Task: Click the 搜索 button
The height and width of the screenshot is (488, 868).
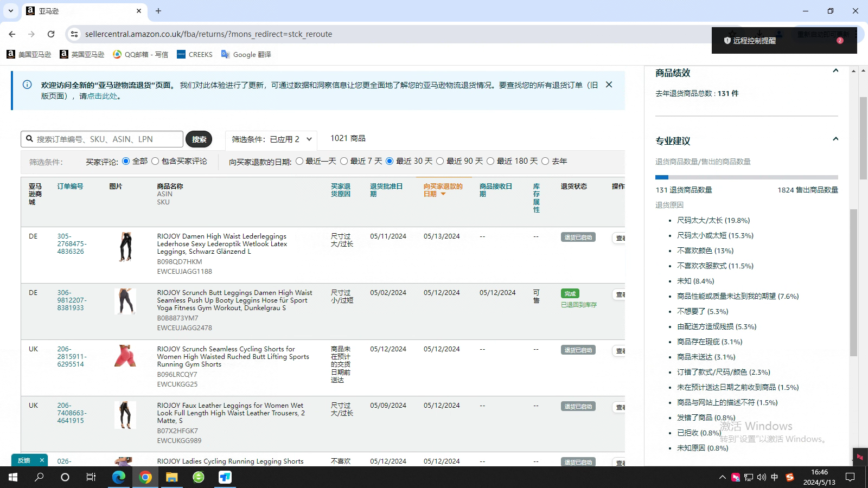Action: [199, 139]
